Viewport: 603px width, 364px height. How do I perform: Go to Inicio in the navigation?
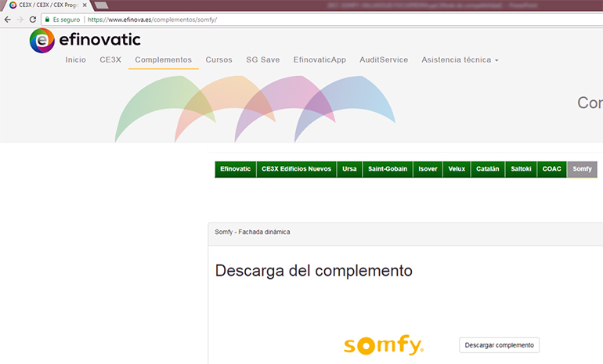(x=75, y=59)
